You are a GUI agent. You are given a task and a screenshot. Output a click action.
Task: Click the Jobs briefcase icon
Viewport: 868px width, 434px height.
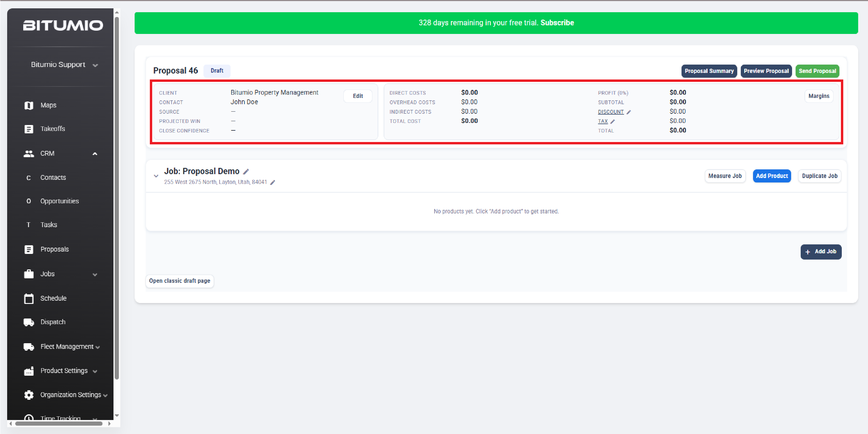click(x=29, y=274)
